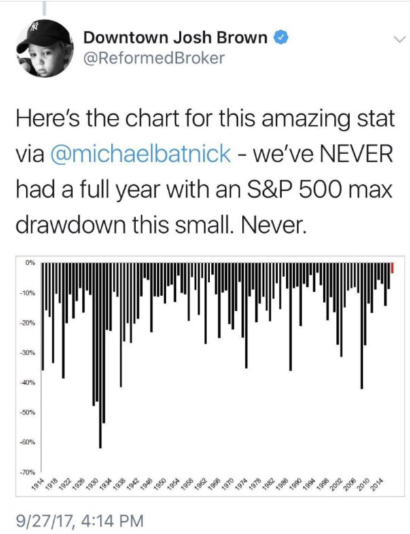This screenshot has width=410, height=534.
Task: Click the red bar at chart's end
Action: 392,268
